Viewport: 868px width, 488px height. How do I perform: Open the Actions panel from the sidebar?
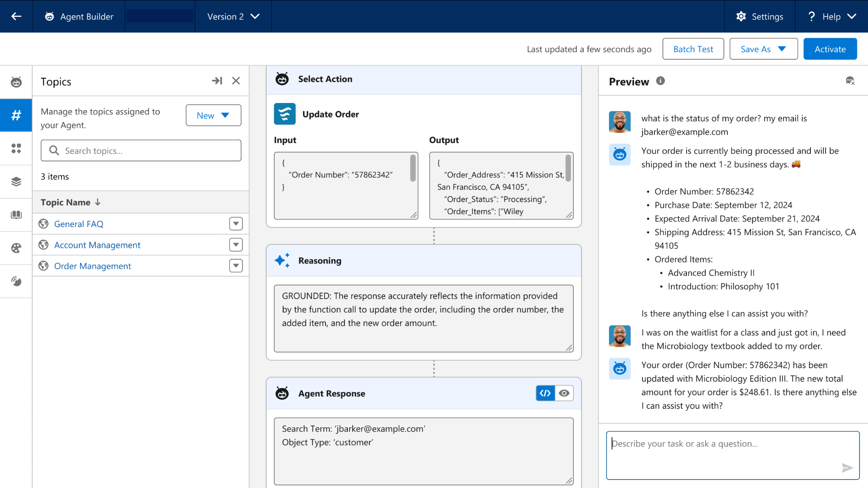(x=16, y=149)
